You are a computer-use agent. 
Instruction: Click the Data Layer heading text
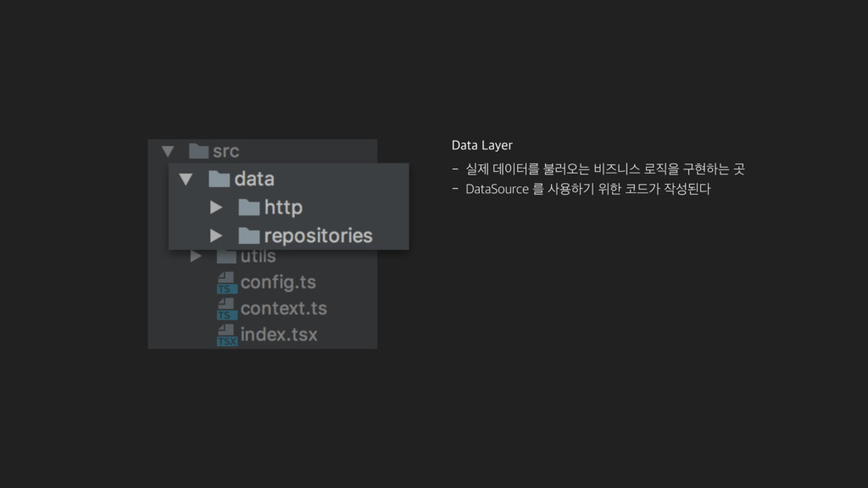point(482,146)
